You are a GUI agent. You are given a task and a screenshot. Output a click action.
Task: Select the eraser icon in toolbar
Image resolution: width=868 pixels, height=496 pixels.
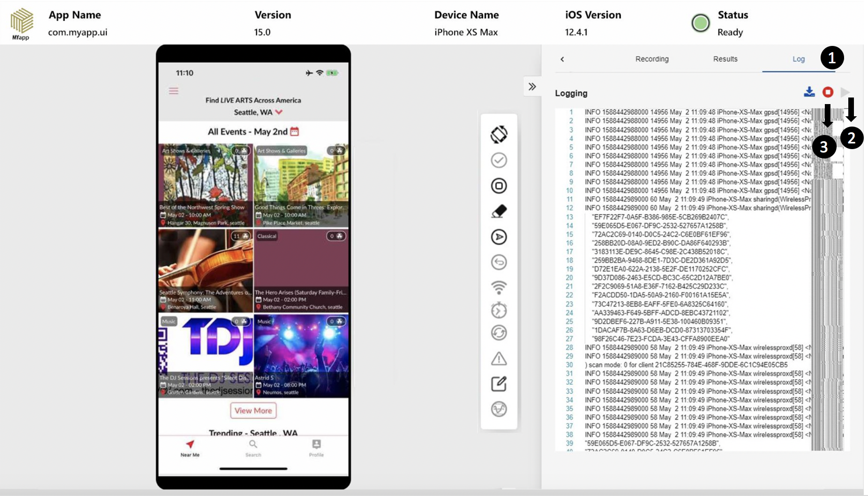coord(499,211)
